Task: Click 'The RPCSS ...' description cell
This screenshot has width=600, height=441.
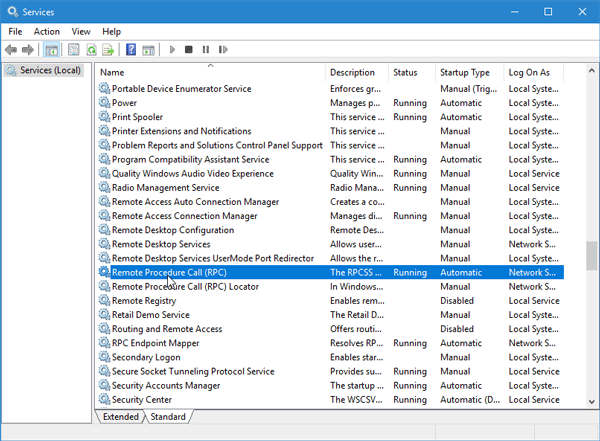Action: point(356,273)
